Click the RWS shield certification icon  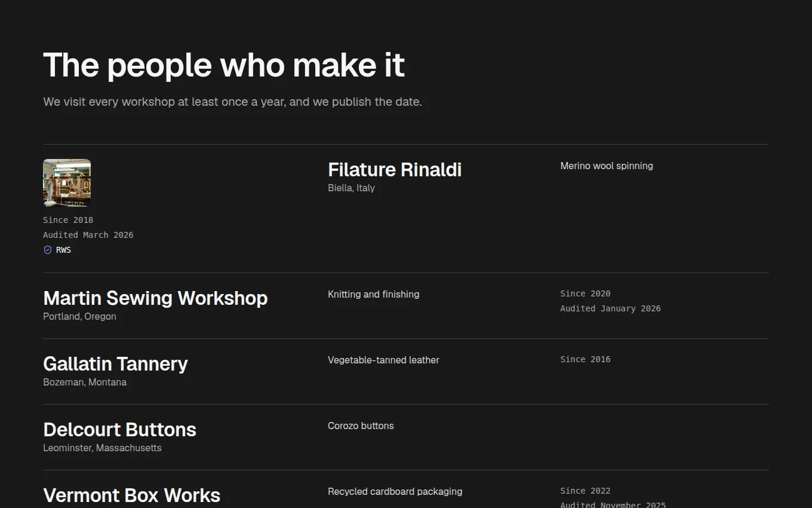[48, 250]
